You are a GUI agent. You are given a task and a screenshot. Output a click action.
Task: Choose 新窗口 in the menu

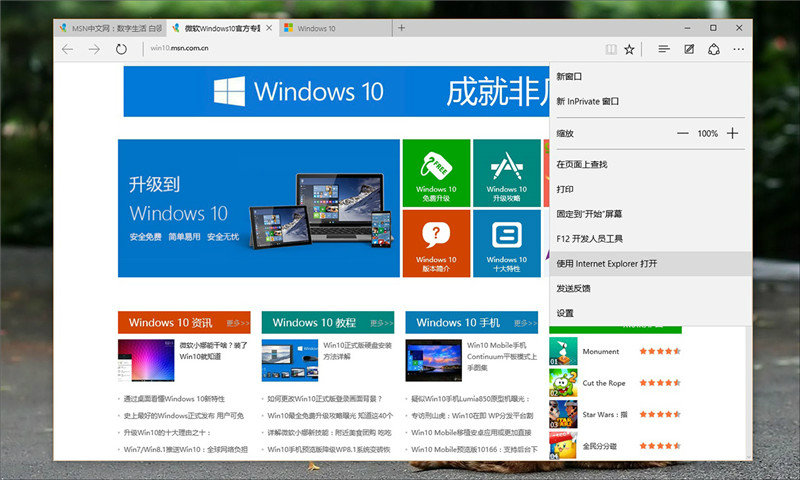tap(651, 77)
